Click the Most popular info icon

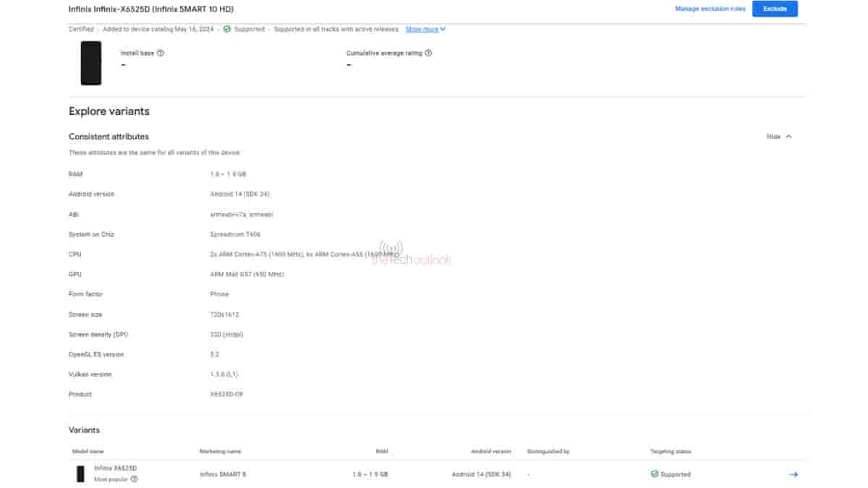pos(133,478)
